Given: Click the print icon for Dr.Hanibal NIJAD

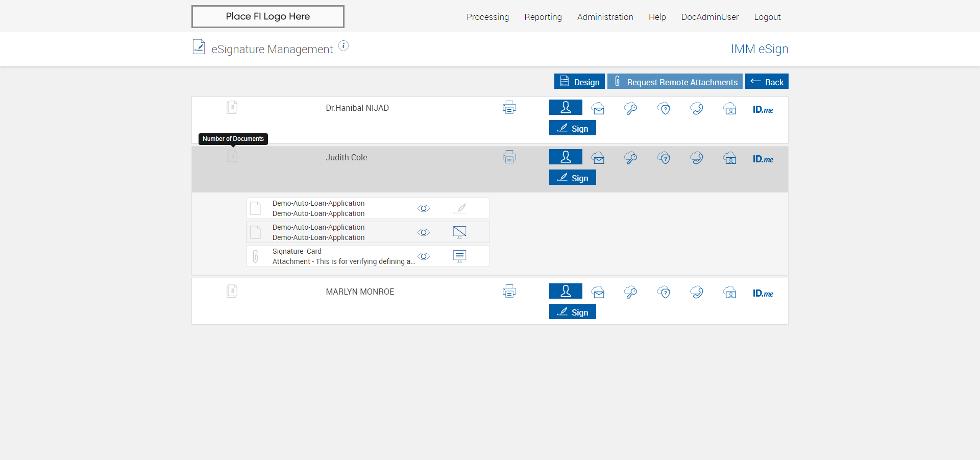Looking at the screenshot, I should point(509,108).
